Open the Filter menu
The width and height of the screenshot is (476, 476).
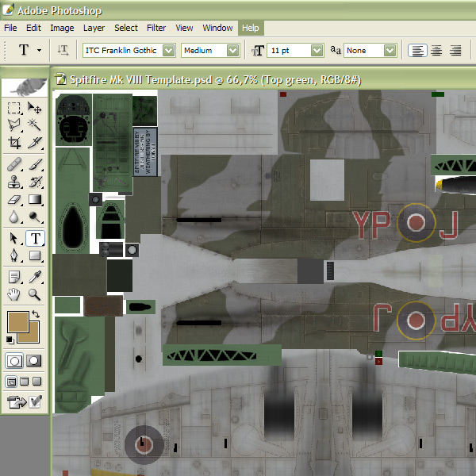point(156,28)
